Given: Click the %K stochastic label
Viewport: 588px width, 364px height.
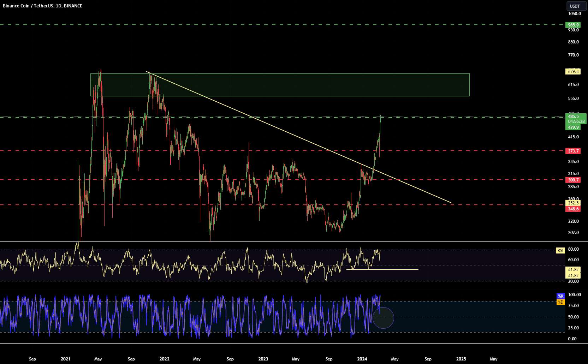Looking at the screenshot, I should pos(560,296).
